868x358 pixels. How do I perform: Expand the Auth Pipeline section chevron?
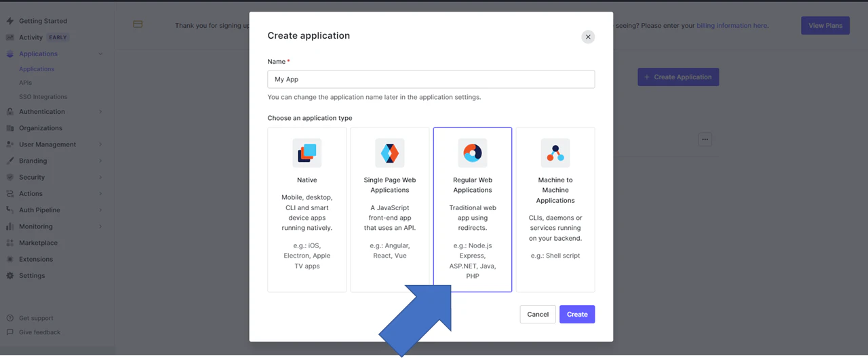coord(100,210)
